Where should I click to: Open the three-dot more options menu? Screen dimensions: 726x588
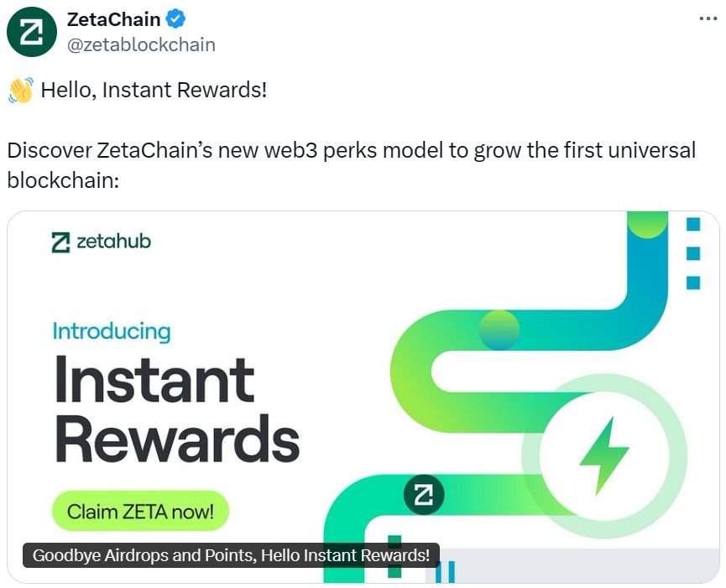708,19
